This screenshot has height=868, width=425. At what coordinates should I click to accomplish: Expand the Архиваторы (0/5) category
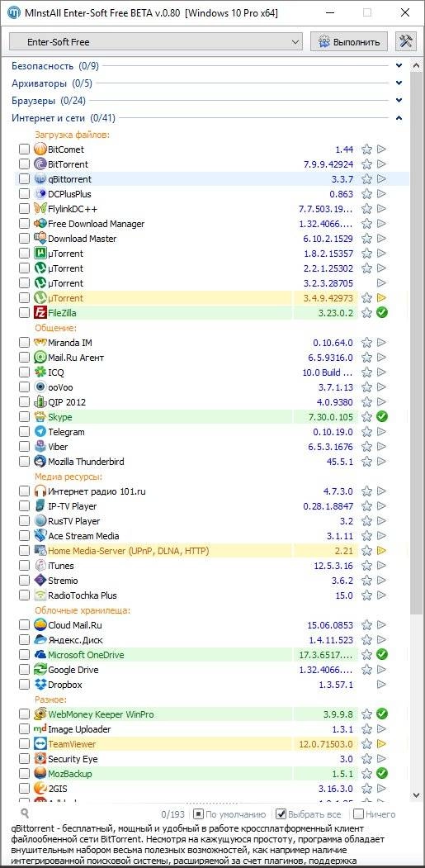pos(399,83)
